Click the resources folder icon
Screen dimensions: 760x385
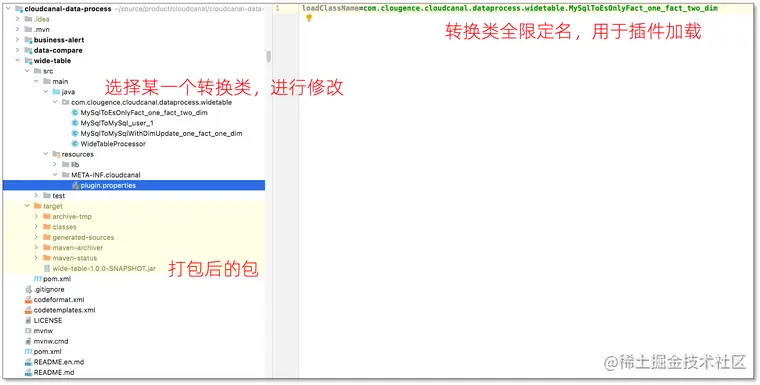(x=56, y=154)
